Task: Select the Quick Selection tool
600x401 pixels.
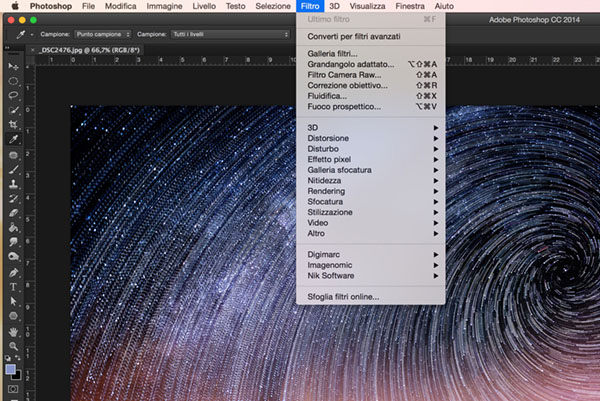Action: (x=13, y=110)
